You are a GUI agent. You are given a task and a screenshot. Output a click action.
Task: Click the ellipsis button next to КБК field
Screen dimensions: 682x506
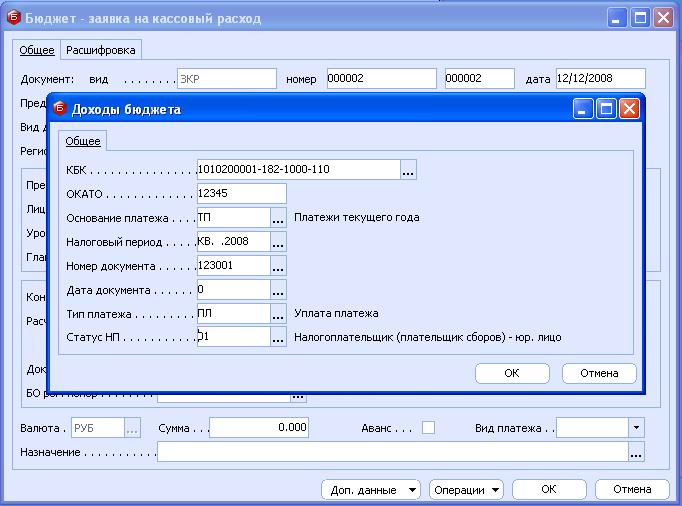(408, 170)
